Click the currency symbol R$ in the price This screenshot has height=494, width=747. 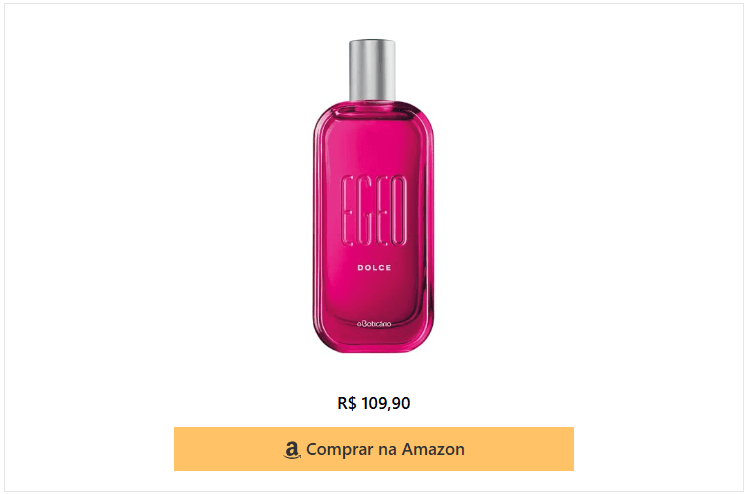(x=347, y=403)
